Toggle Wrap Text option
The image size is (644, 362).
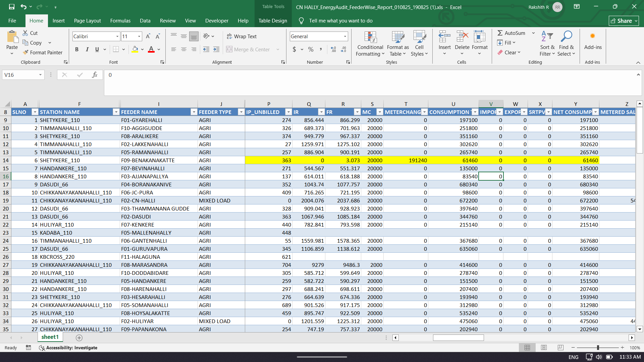(x=241, y=36)
